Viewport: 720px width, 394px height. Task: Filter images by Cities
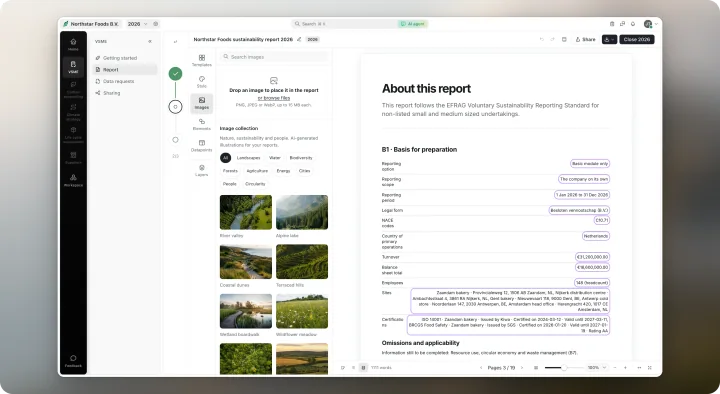point(304,171)
